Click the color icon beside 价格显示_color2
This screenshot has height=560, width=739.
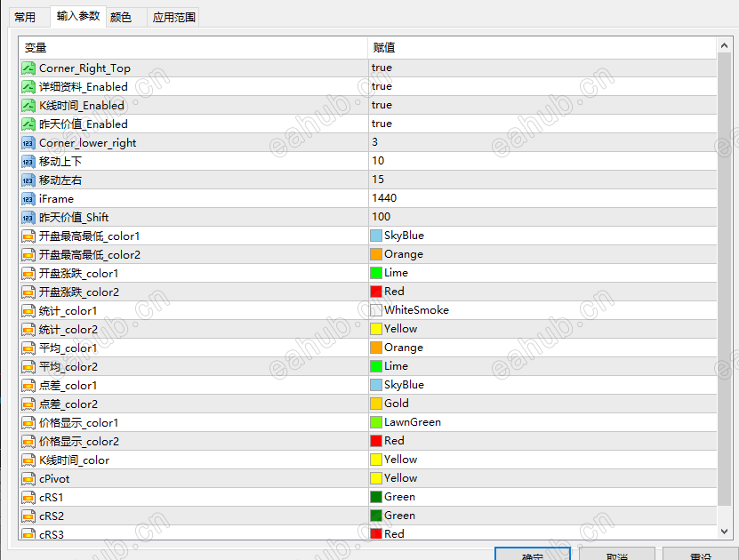28,442
